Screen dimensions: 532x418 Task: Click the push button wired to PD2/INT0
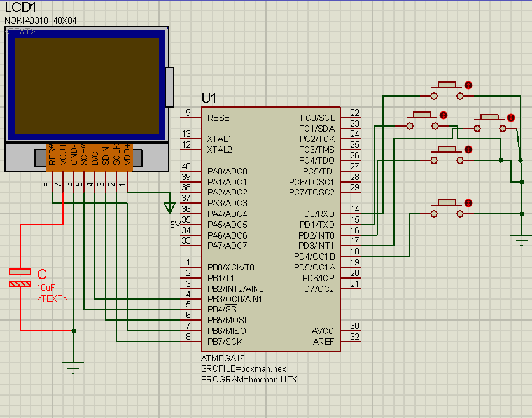[x=447, y=155]
